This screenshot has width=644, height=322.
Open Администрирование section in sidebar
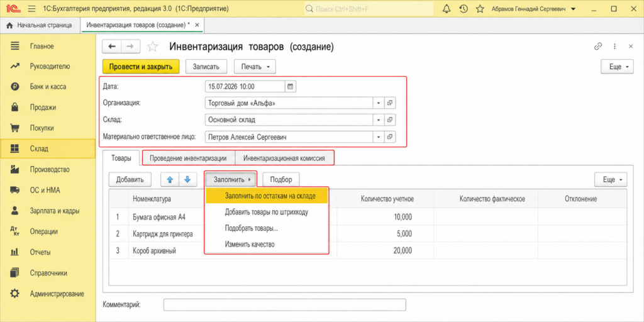[48, 294]
